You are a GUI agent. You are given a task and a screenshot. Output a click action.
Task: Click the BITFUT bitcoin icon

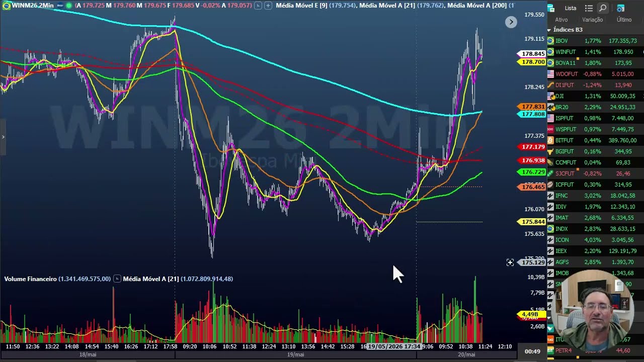coord(550,140)
